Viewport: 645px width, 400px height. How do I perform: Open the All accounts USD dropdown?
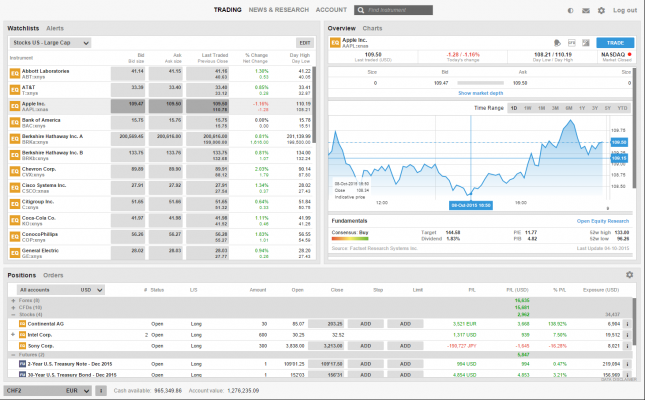(61, 290)
